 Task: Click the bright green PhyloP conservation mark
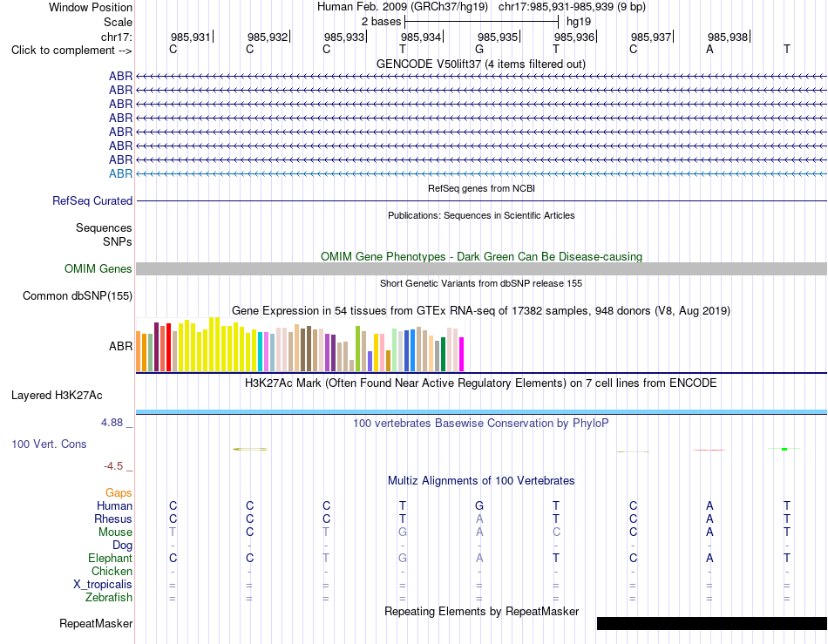(x=784, y=449)
